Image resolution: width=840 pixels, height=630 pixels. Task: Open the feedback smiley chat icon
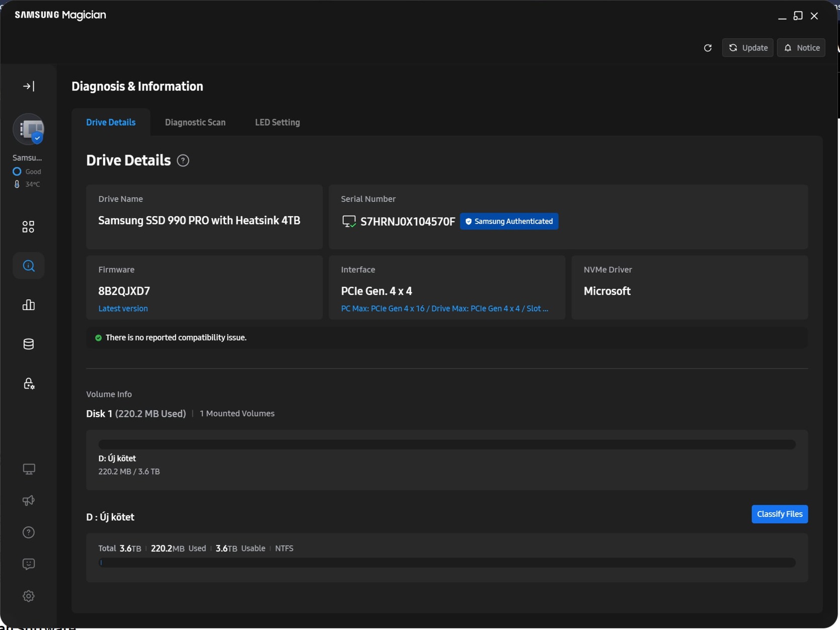29,564
